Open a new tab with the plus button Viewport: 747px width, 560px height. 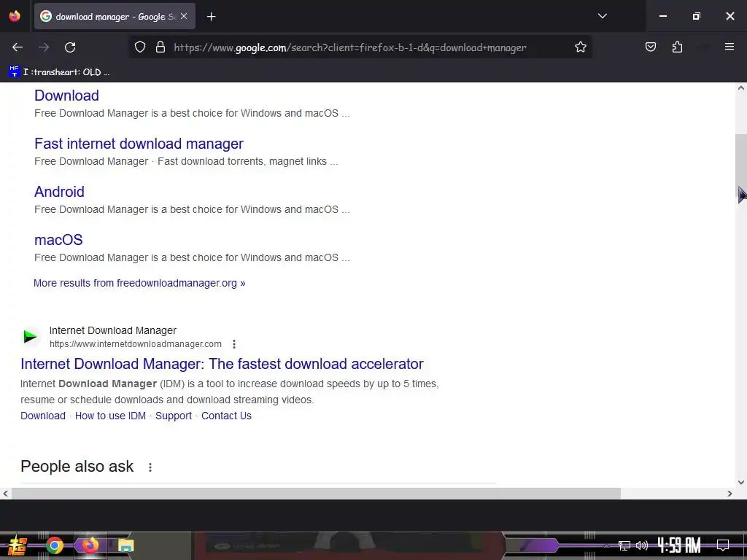pos(211,17)
